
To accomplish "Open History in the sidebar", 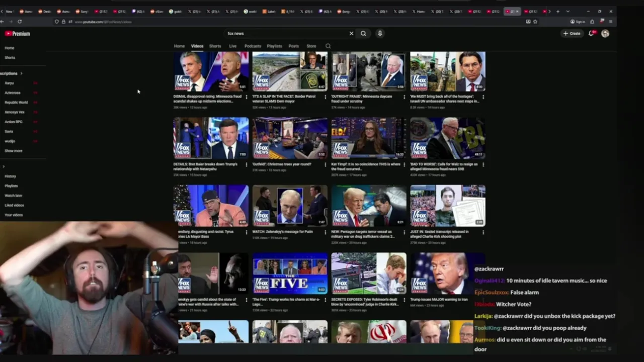I will [x=11, y=176].
